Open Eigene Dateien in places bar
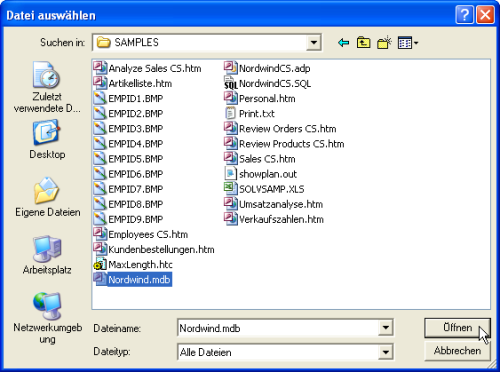The height and width of the screenshot is (372, 500). pyautogui.click(x=47, y=197)
